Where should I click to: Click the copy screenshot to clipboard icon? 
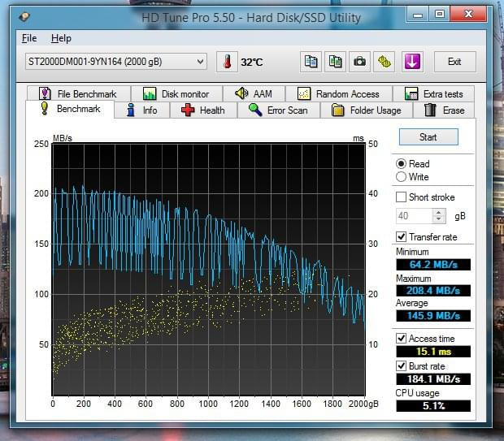click(335, 62)
